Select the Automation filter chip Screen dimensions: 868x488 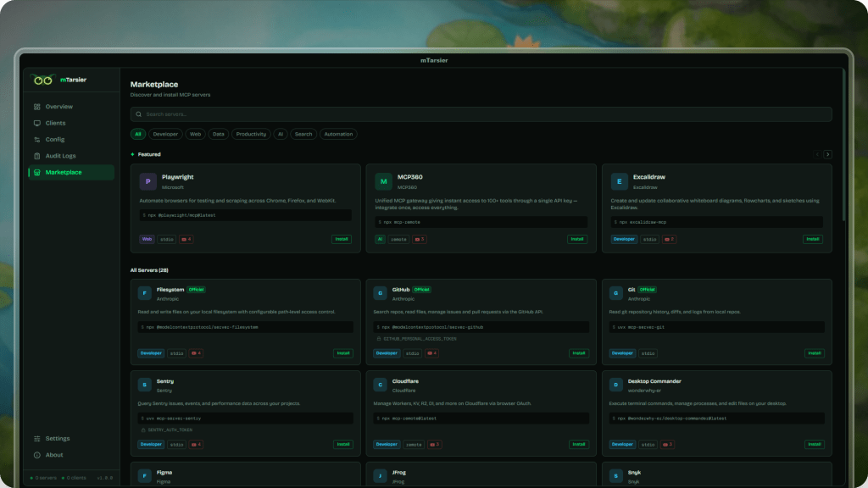(338, 134)
